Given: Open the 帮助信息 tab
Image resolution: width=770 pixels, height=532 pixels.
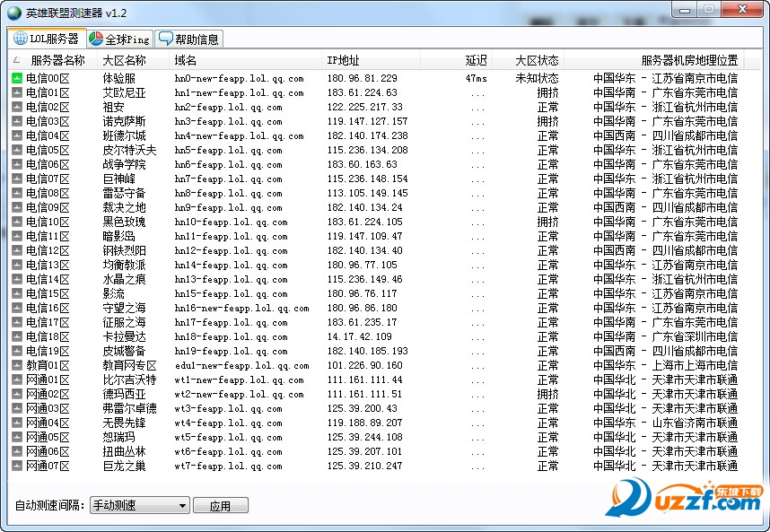Looking at the screenshot, I should pyautogui.click(x=184, y=38).
